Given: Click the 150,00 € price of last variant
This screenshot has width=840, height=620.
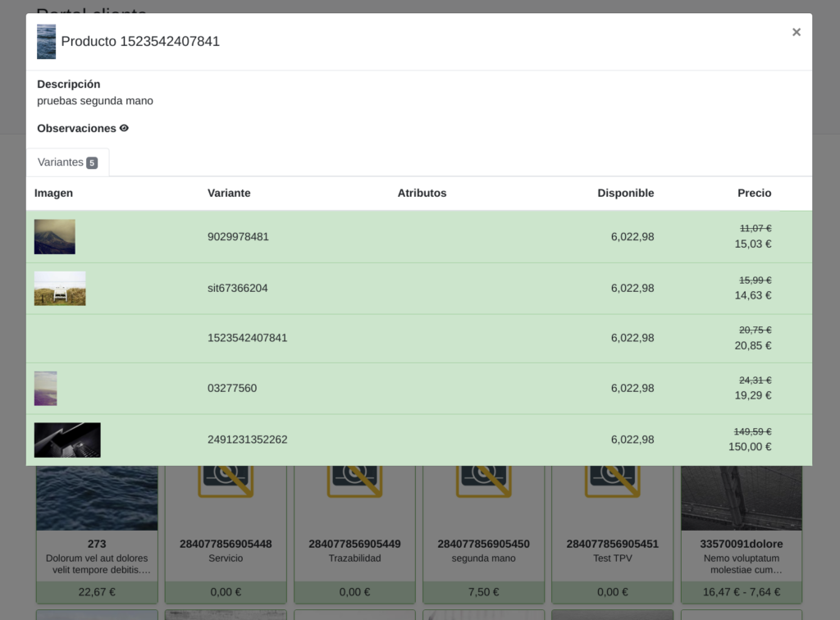Looking at the screenshot, I should coord(750,447).
